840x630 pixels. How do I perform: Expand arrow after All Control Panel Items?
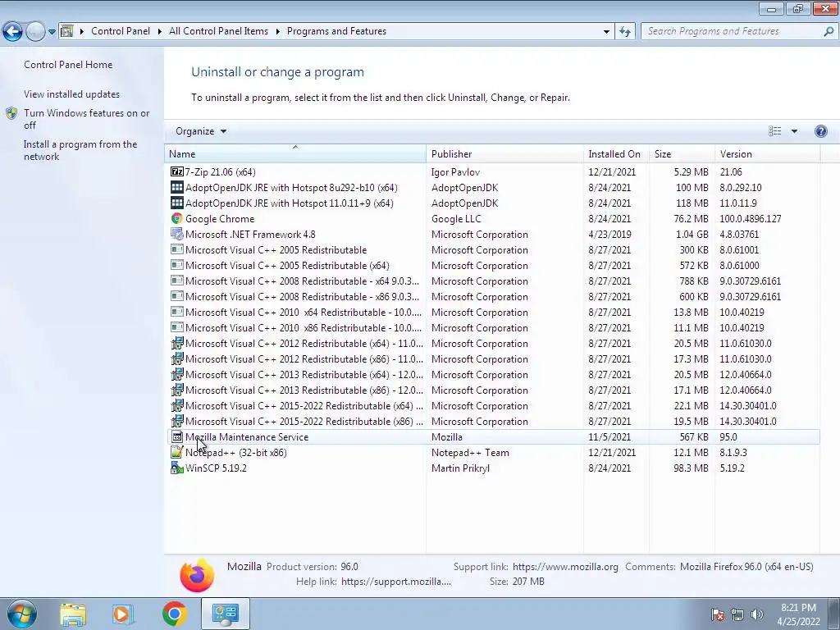(277, 31)
